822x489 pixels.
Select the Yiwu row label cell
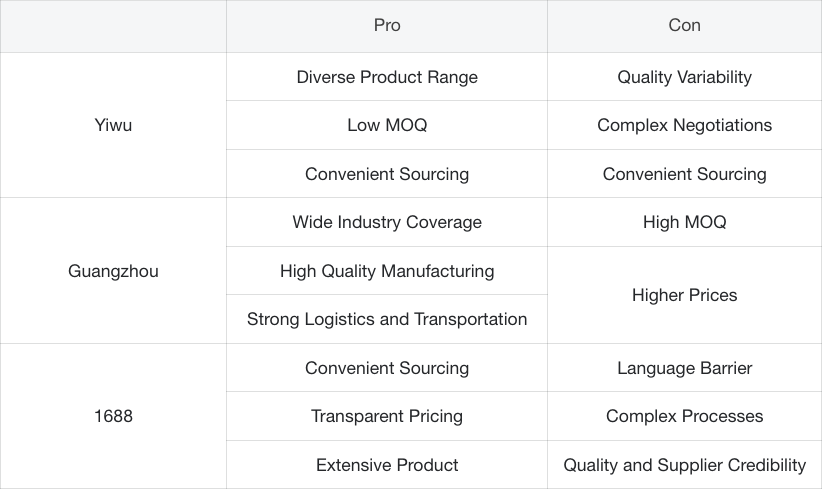point(113,125)
